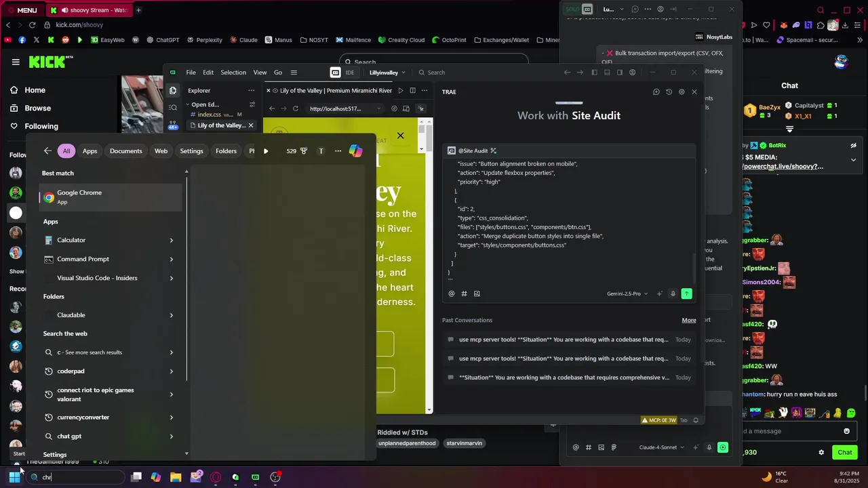Click the localhost URL address field

344,108
